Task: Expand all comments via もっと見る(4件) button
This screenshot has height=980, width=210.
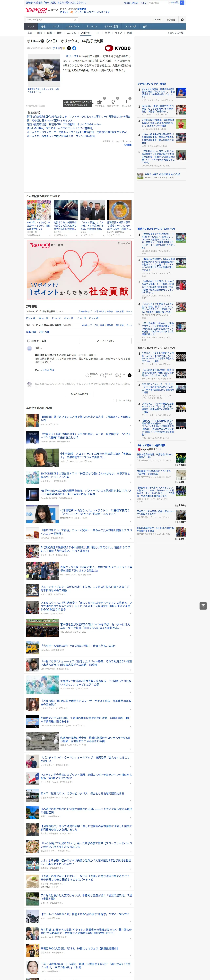Action: (79, 394)
